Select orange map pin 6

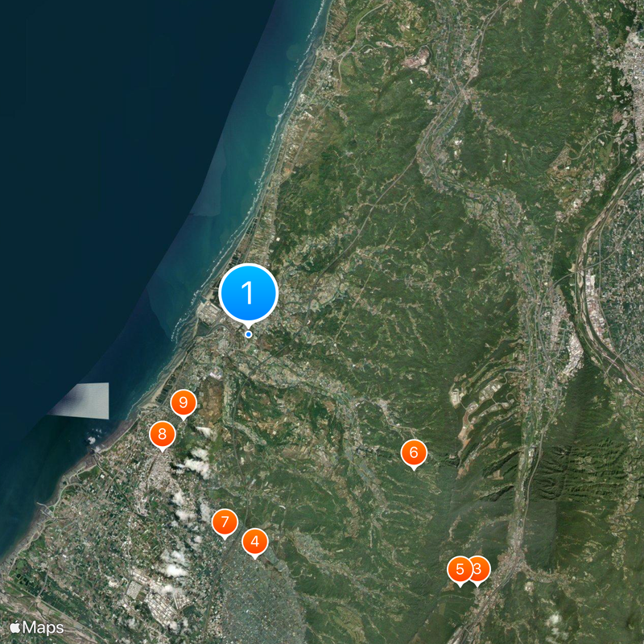coord(413,452)
